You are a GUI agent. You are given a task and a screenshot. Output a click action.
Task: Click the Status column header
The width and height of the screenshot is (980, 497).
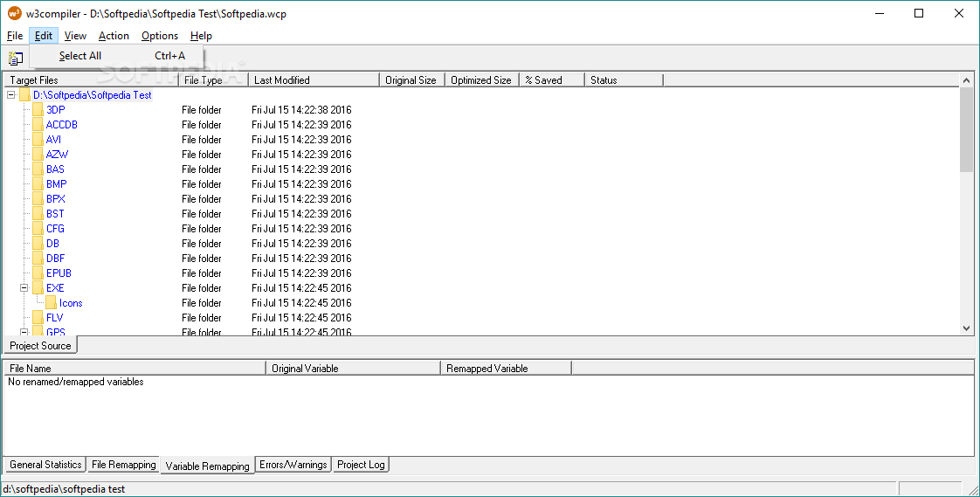[x=624, y=80]
